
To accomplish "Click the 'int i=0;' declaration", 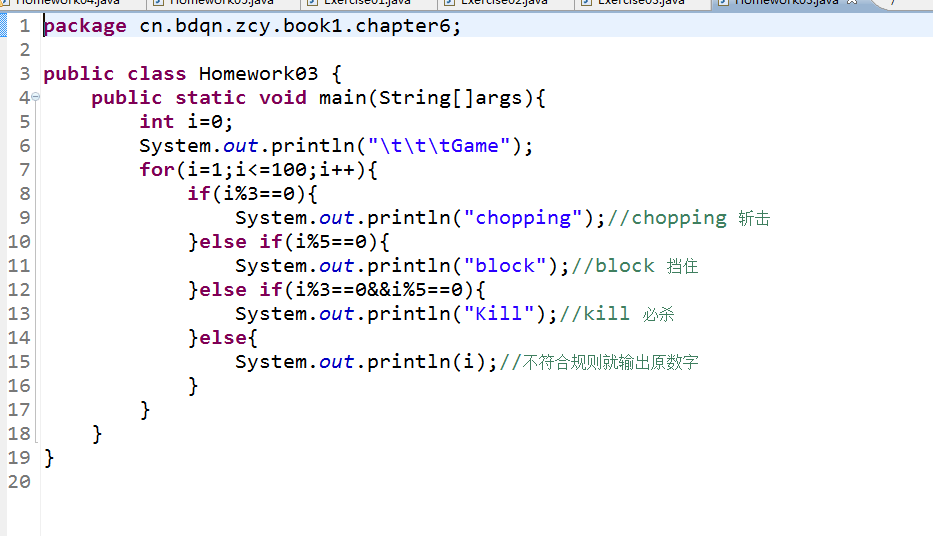I will pyautogui.click(x=186, y=122).
